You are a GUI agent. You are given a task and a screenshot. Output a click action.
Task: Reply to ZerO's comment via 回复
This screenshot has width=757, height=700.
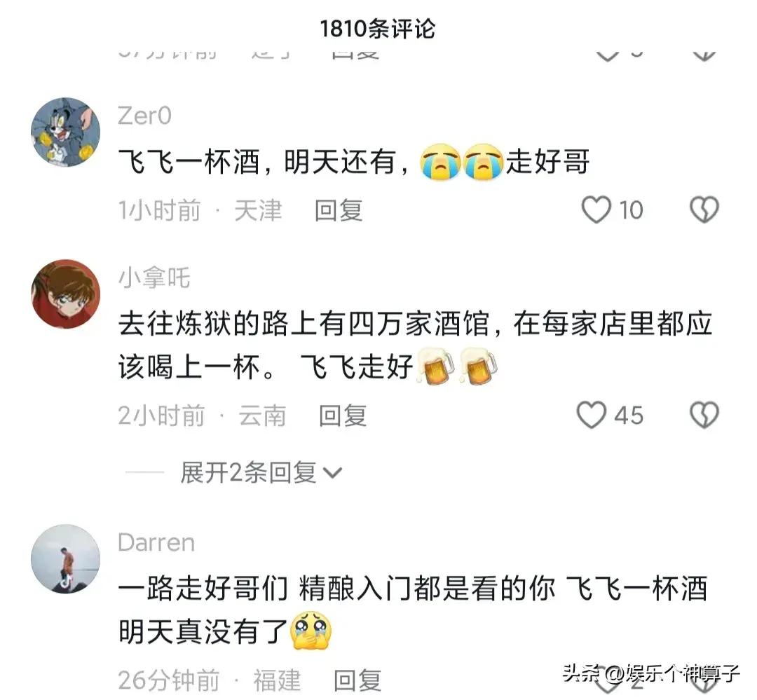coord(339,210)
